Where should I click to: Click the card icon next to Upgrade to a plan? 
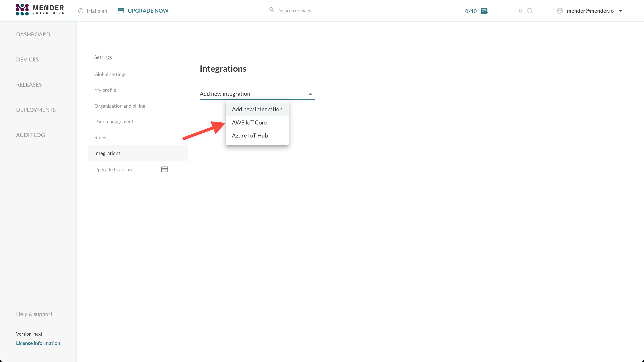164,169
